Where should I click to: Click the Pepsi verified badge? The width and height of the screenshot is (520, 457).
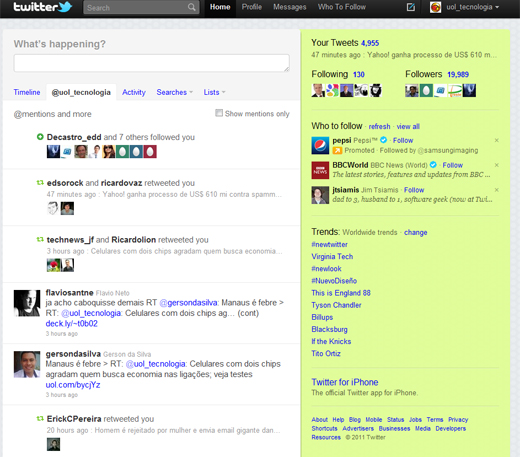pos(384,140)
